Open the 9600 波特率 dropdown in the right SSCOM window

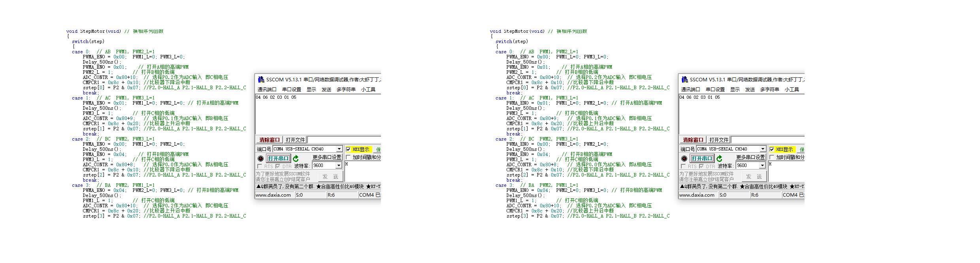coord(762,165)
